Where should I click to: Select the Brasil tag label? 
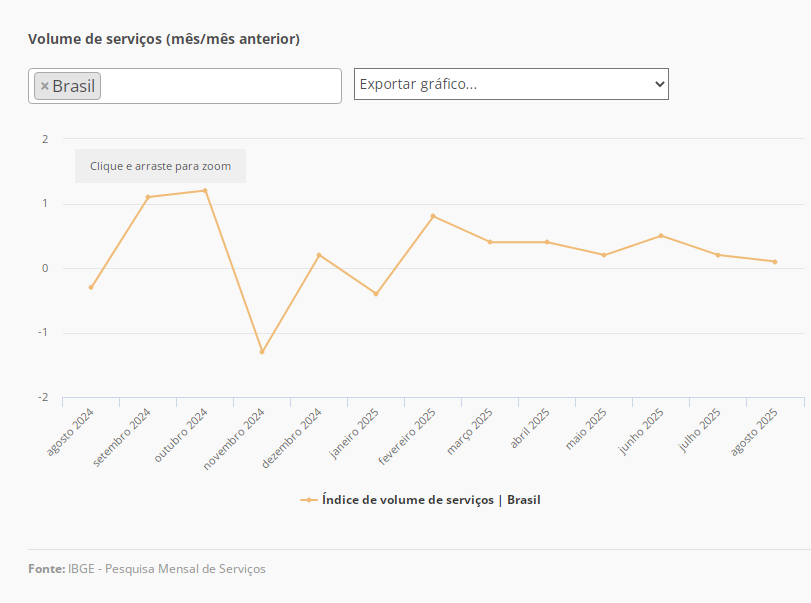pyautogui.click(x=74, y=86)
